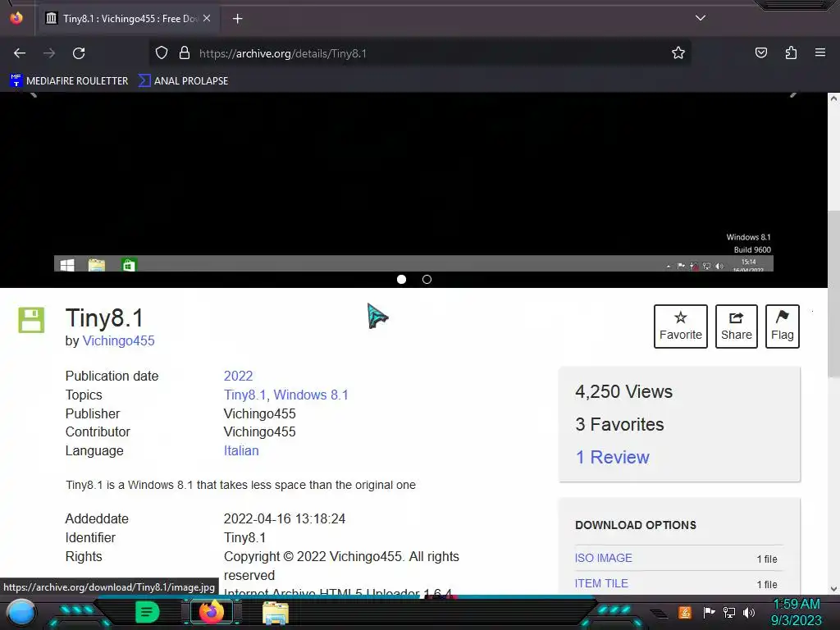This screenshot has height=630, width=840.
Task: Close the Tiny8.1 browser tab
Action: (x=207, y=18)
